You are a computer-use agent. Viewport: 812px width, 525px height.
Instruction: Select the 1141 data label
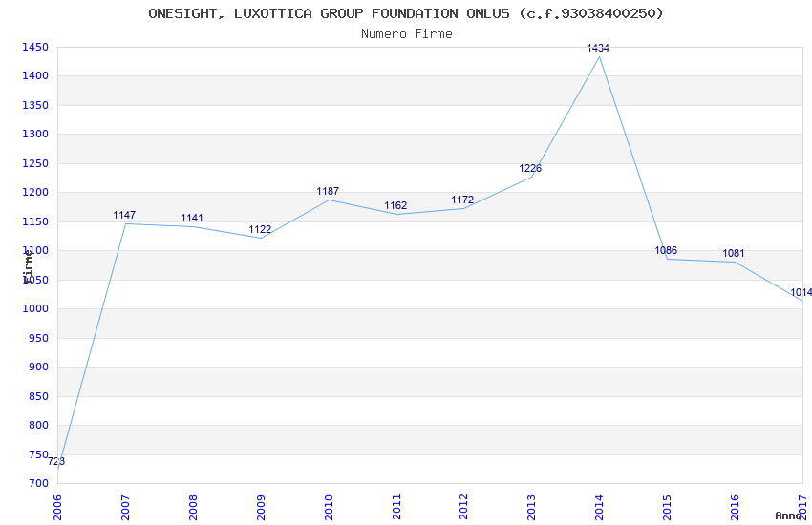point(192,218)
